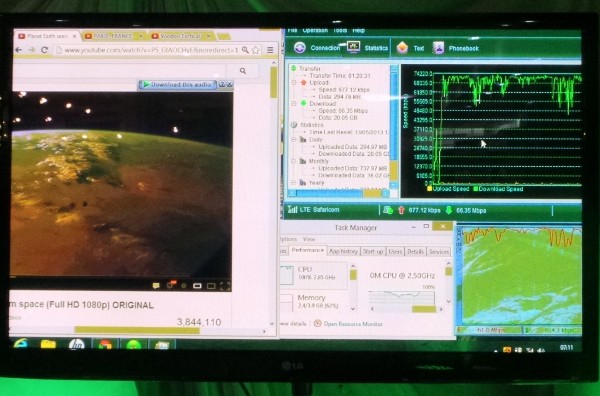Click Download this audio button

click(178, 85)
